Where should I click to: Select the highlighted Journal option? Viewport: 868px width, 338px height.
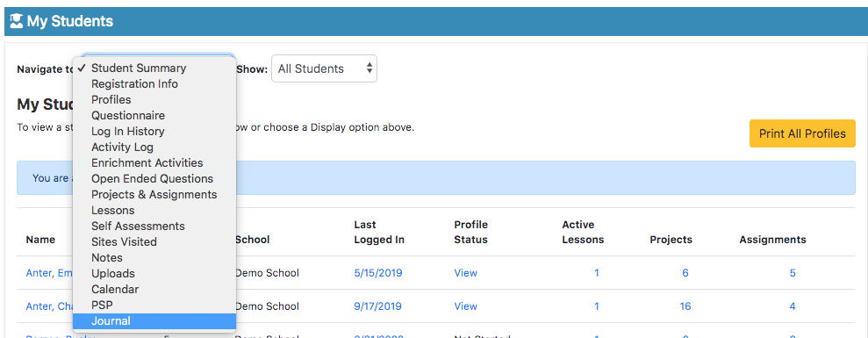pyautogui.click(x=154, y=320)
